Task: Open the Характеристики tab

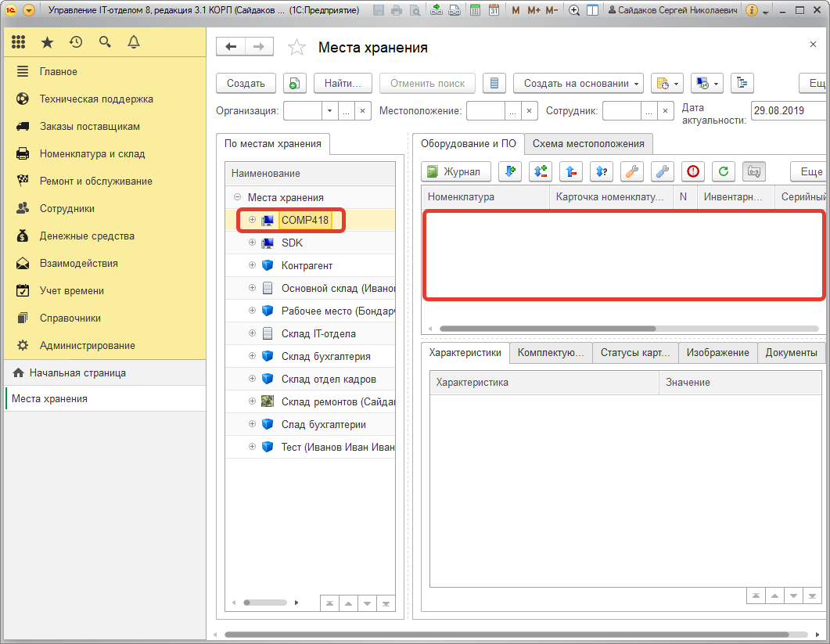Action: coord(465,353)
